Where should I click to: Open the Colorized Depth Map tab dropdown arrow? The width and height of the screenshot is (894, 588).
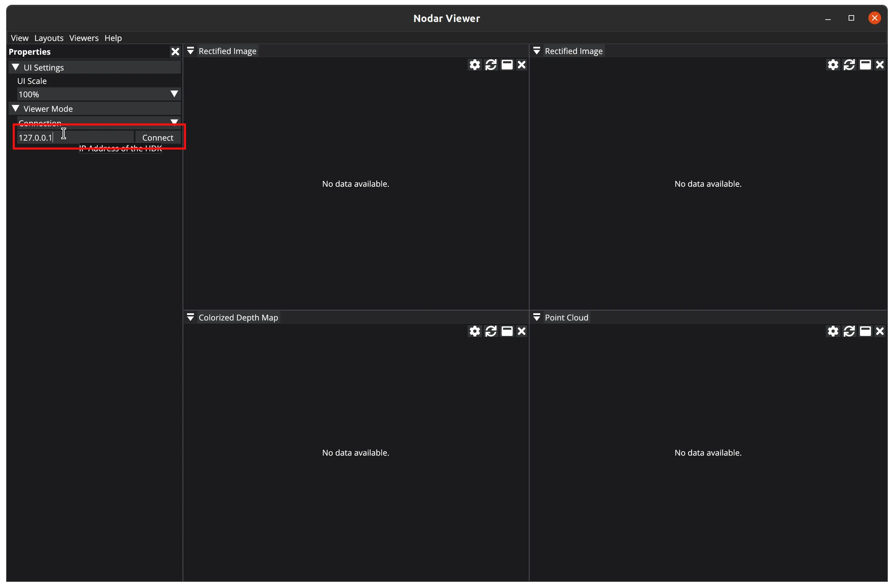tap(190, 317)
